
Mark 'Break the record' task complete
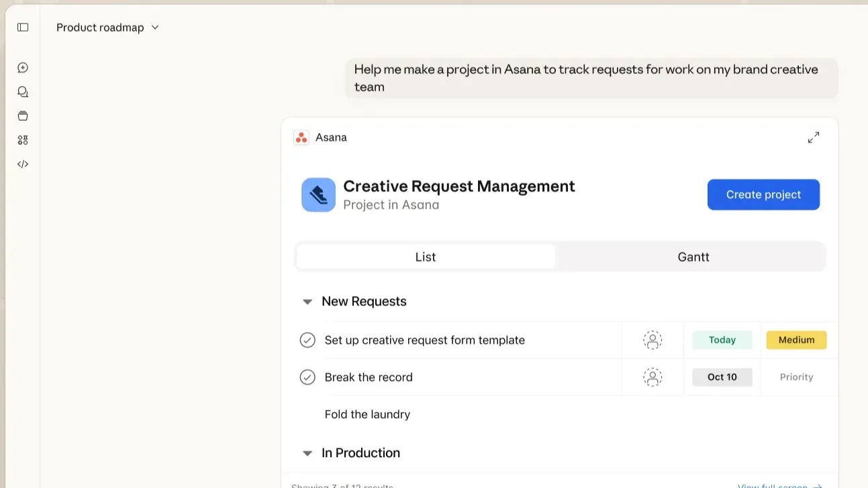[x=307, y=377]
